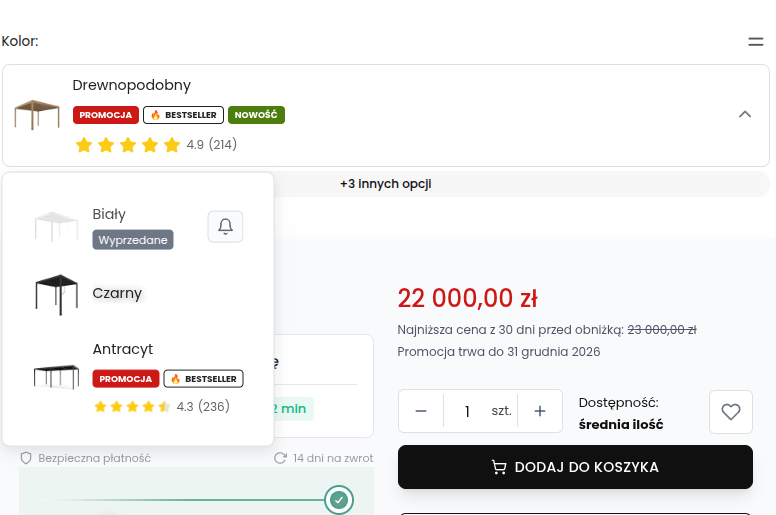Click the green NOWOŚĆ badge
776x515 pixels.
(256, 115)
